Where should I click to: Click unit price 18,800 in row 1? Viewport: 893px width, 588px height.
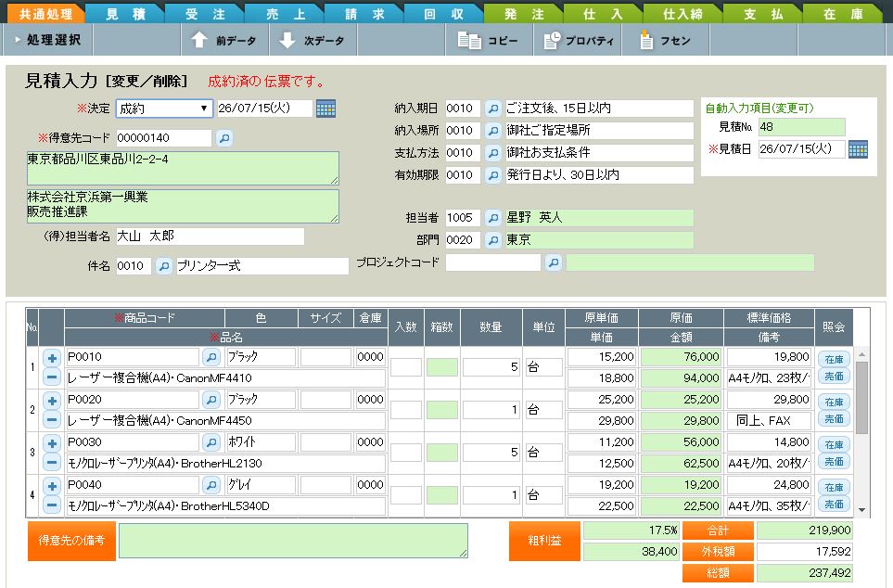tap(602, 377)
